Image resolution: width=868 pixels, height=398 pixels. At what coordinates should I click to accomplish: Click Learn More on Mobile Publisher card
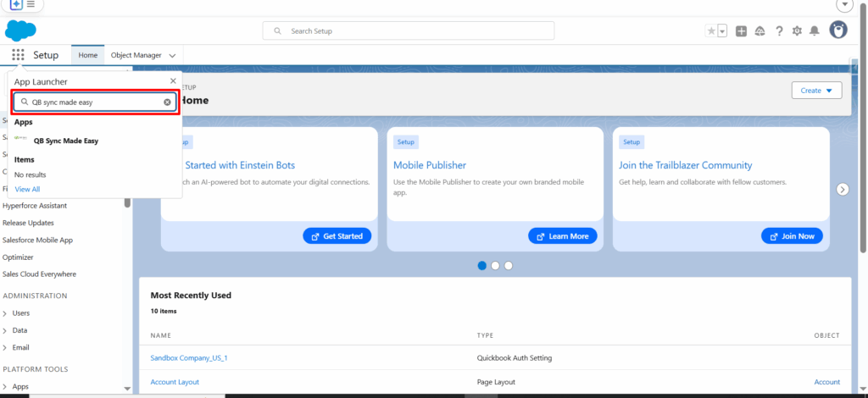563,236
